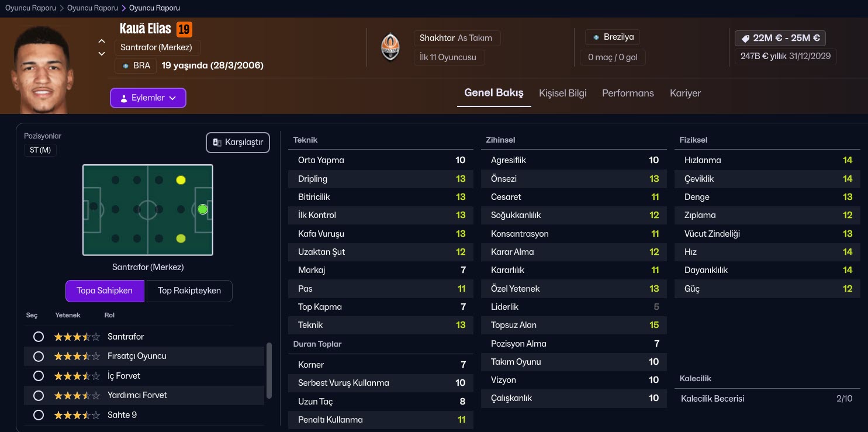Image resolution: width=868 pixels, height=432 pixels.
Task: Go to previous player with up chevron
Action: [102, 41]
